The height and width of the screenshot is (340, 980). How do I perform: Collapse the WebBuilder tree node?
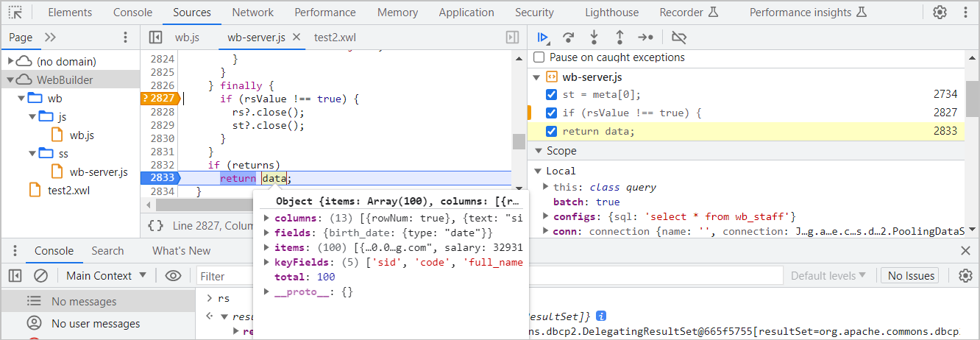(11, 79)
